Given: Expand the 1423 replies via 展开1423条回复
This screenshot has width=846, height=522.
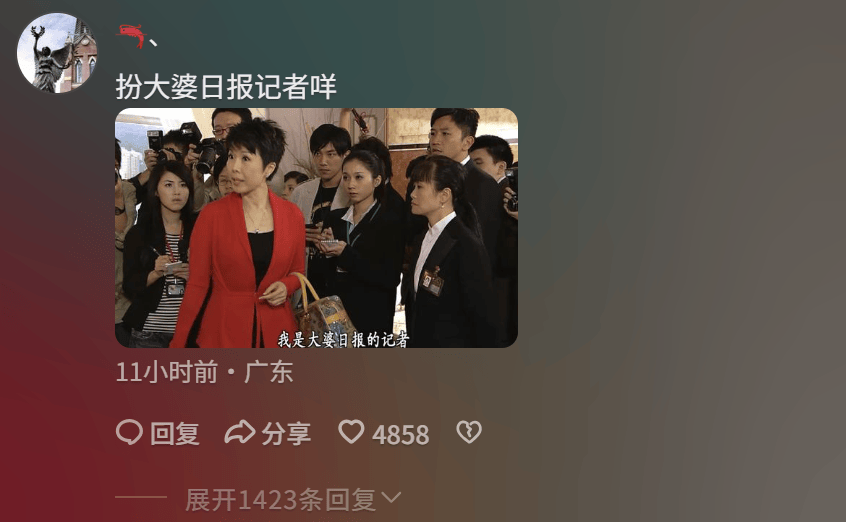Looking at the screenshot, I should pos(281,499).
